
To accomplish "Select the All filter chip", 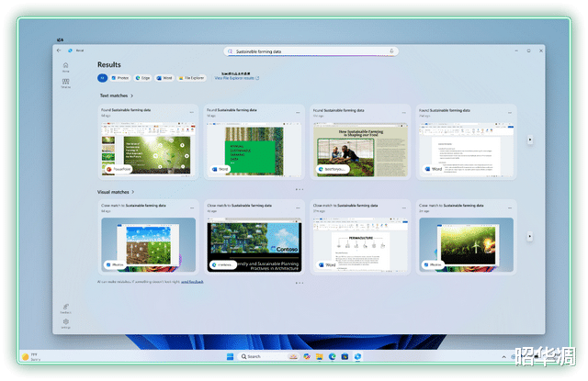I will tap(102, 78).
